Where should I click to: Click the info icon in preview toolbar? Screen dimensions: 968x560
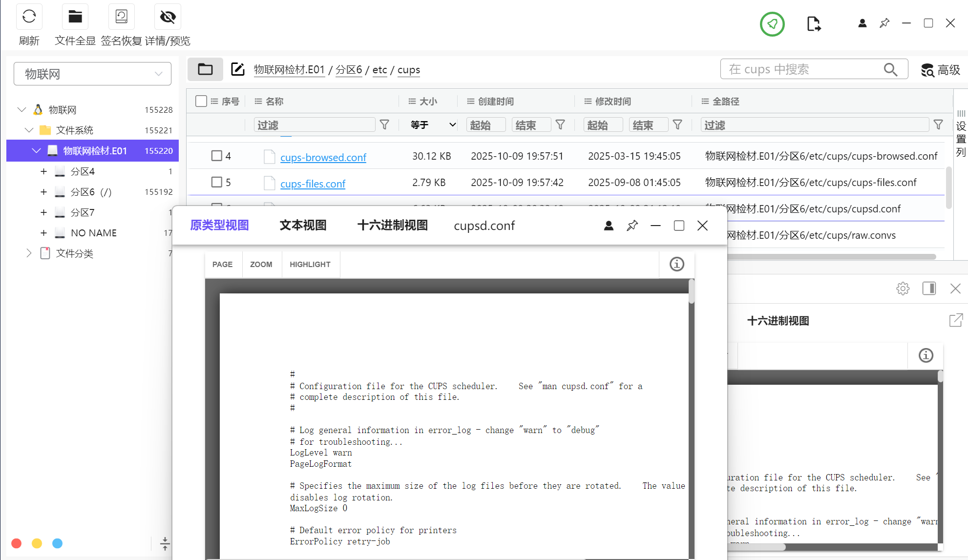click(x=676, y=264)
